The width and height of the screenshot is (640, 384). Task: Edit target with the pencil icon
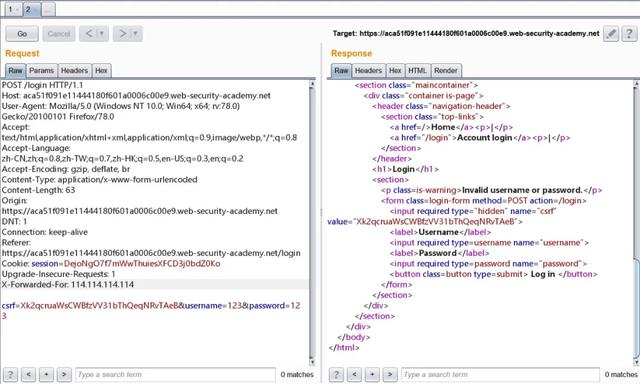[x=611, y=33]
